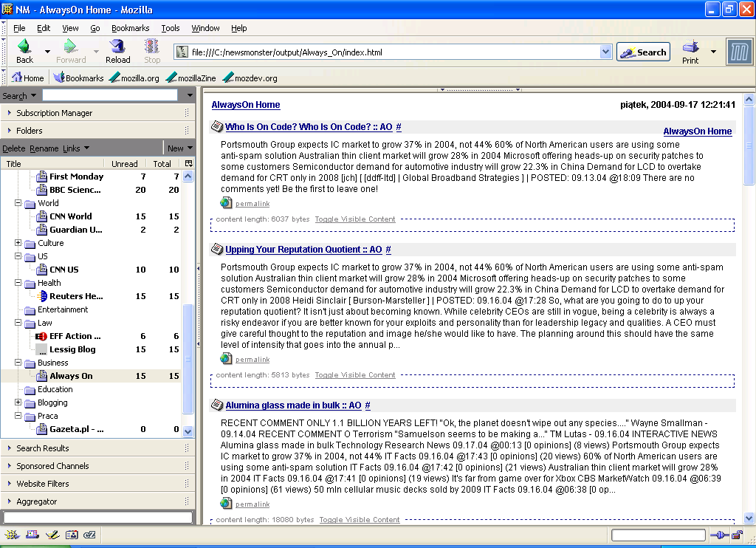Open the Home bookmark in toolbar

(x=28, y=78)
